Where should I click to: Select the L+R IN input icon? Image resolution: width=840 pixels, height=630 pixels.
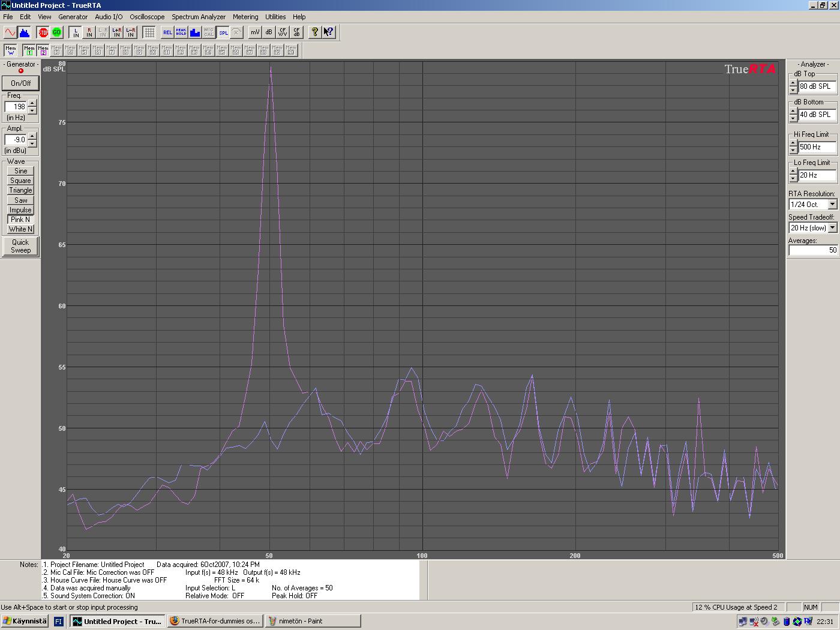(x=116, y=32)
